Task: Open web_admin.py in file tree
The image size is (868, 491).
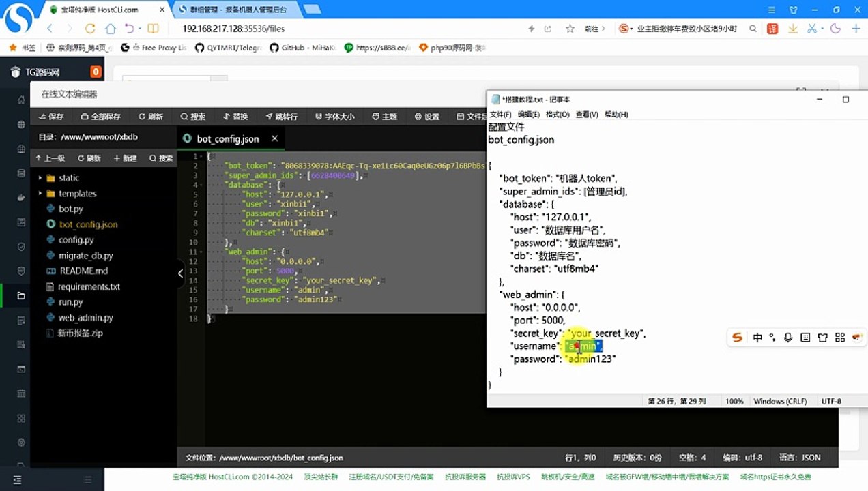Action: [85, 318]
